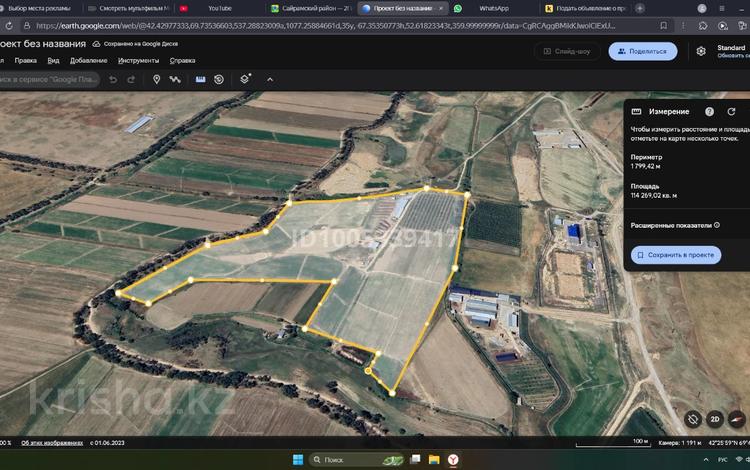Screen dimensions: 750x470
Task: Click the Слайд-шоу button
Action: pyautogui.click(x=567, y=51)
